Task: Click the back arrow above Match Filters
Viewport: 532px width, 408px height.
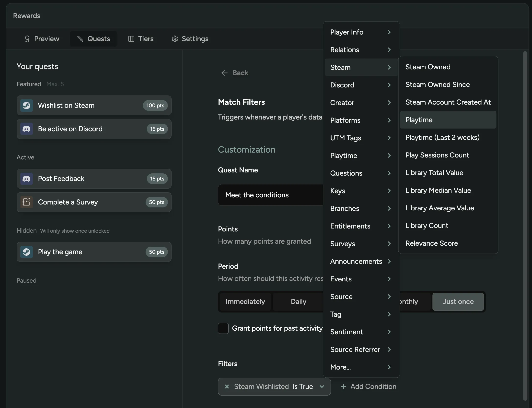Action: coord(224,73)
